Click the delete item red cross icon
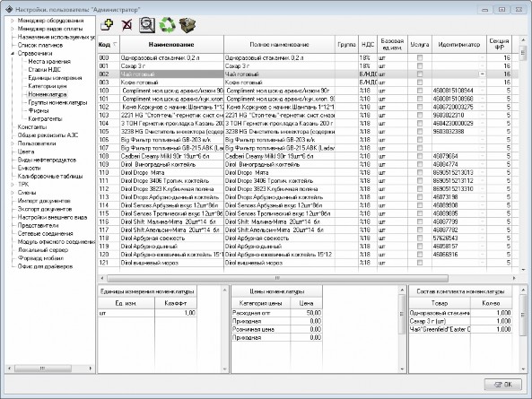Screen dimensions: 532x399 (x=126, y=25)
